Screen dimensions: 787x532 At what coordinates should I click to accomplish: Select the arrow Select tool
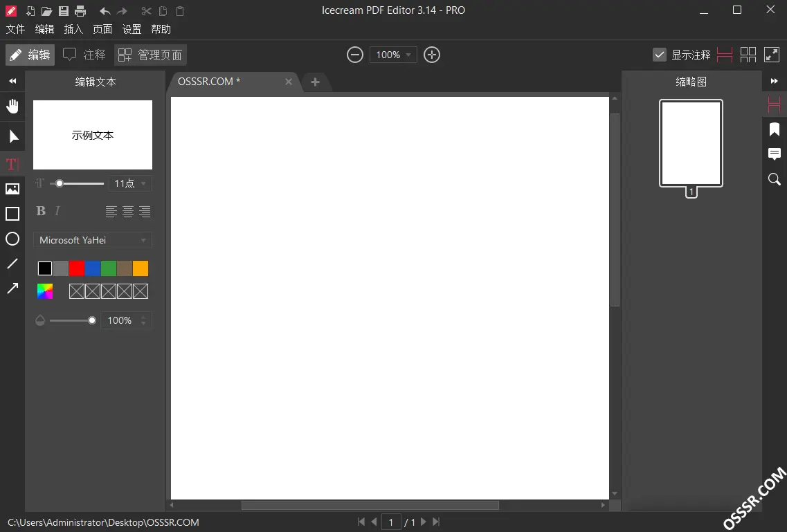pyautogui.click(x=14, y=136)
